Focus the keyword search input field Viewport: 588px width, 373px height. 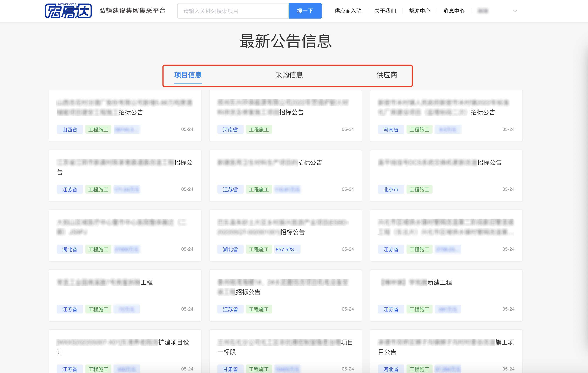click(x=233, y=11)
